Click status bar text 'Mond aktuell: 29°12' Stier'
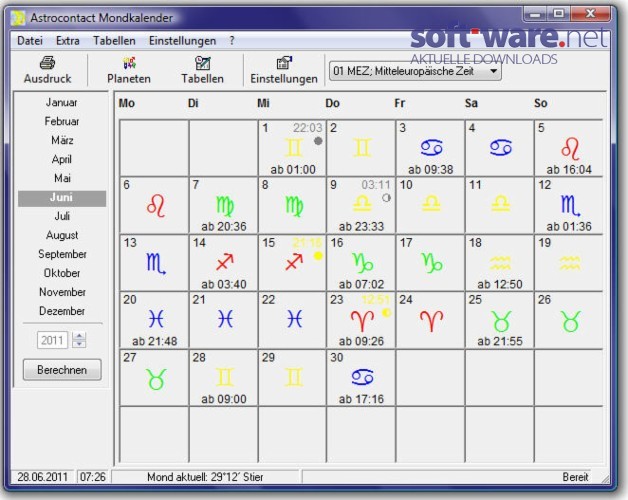628x500 pixels. tap(205, 477)
